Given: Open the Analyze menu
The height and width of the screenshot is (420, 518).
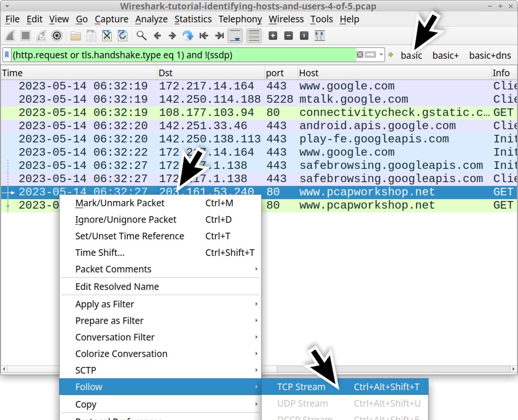Looking at the screenshot, I should pos(151,19).
